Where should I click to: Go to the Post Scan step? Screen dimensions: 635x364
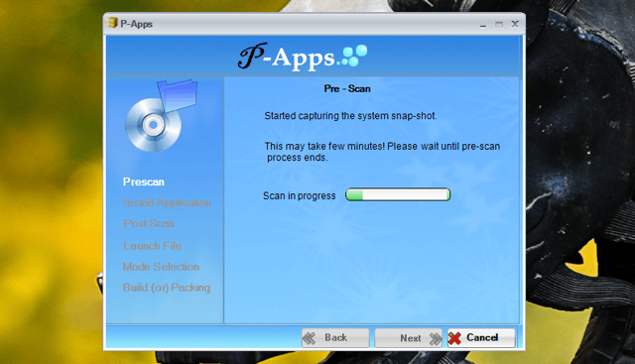click(x=149, y=223)
